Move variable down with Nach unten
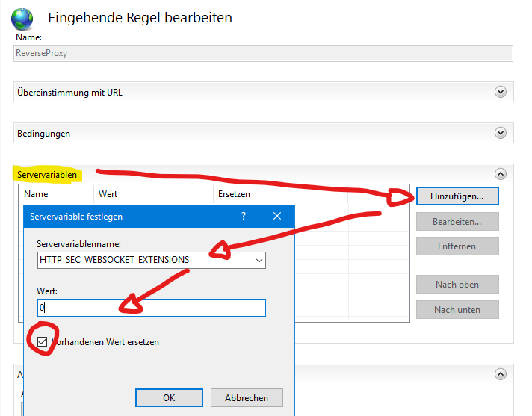The height and width of the screenshot is (416, 532). (x=457, y=310)
